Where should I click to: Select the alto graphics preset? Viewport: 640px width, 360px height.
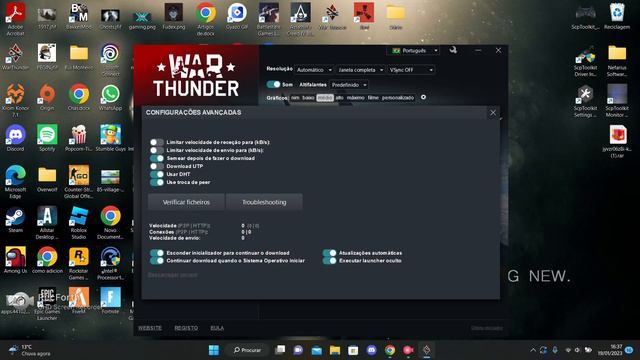pos(339,98)
